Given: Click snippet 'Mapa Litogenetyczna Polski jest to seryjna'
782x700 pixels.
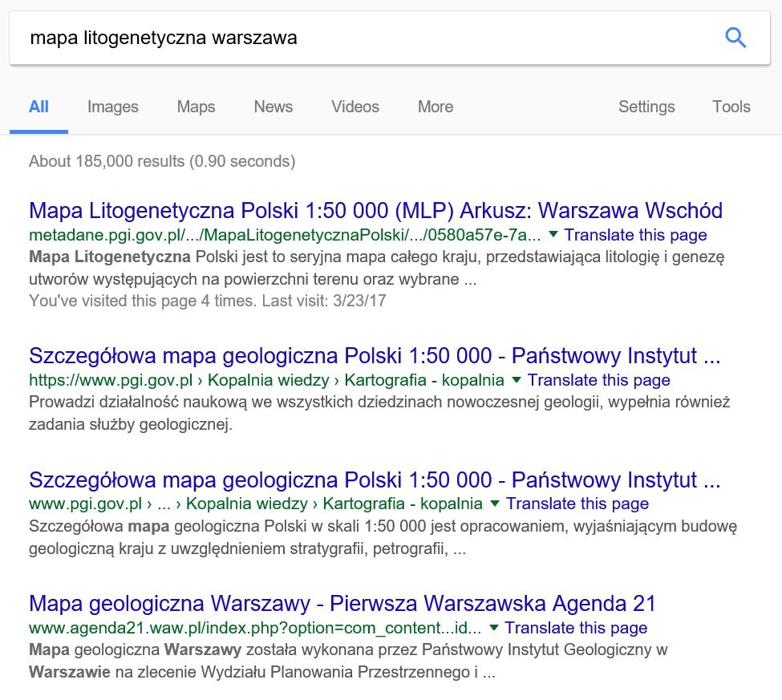Looking at the screenshot, I should point(376,269).
